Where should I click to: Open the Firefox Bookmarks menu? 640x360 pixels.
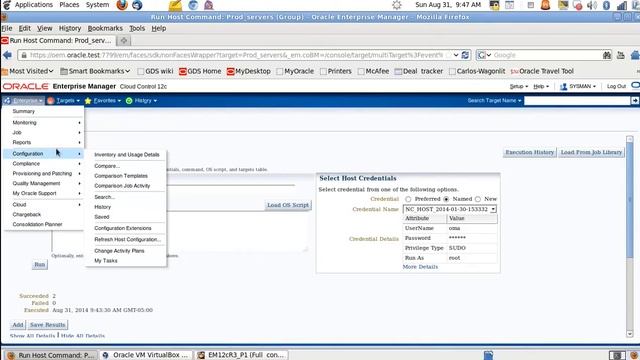coord(105,28)
